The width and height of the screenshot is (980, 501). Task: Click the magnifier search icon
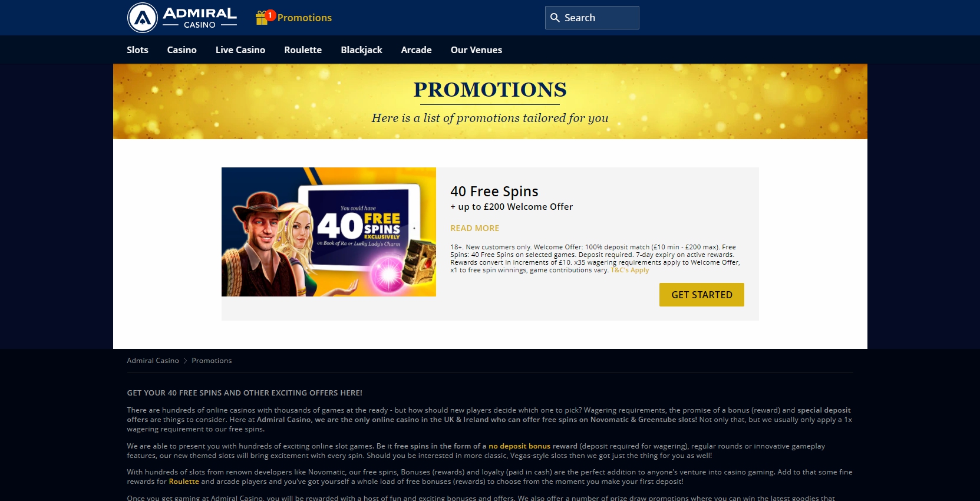555,18
